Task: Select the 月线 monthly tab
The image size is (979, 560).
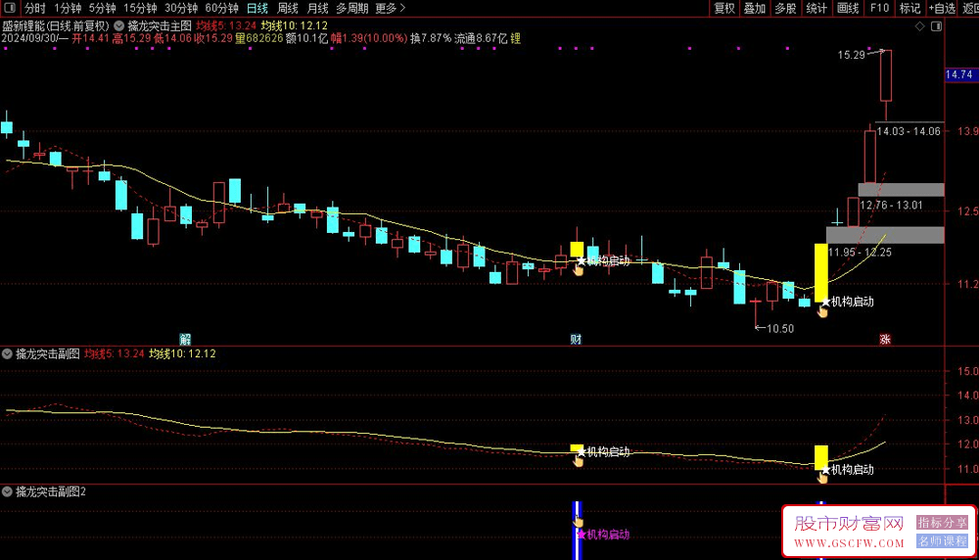Action: tap(318, 8)
